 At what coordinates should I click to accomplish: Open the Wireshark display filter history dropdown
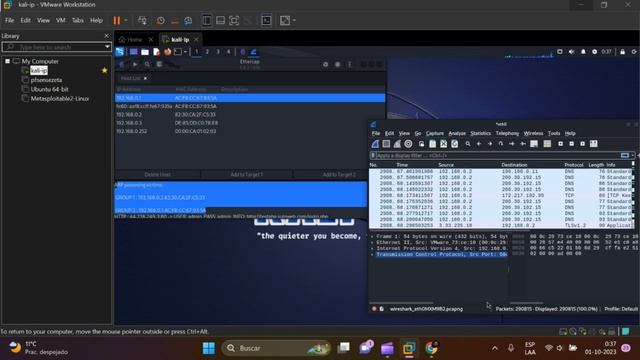coord(633,156)
